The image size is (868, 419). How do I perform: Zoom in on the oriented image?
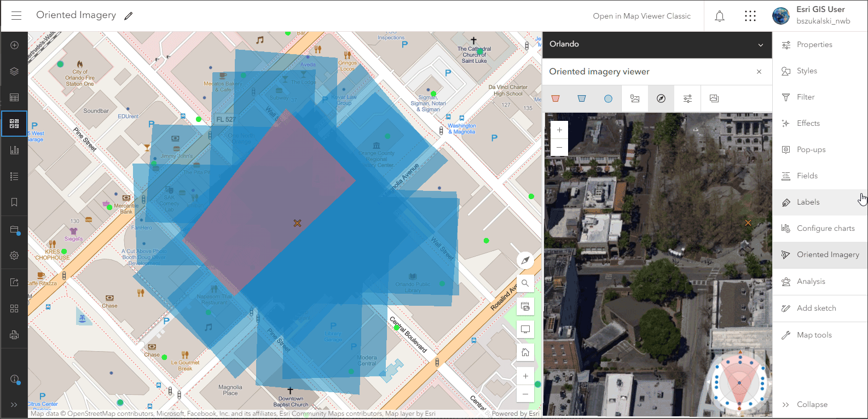pos(559,130)
